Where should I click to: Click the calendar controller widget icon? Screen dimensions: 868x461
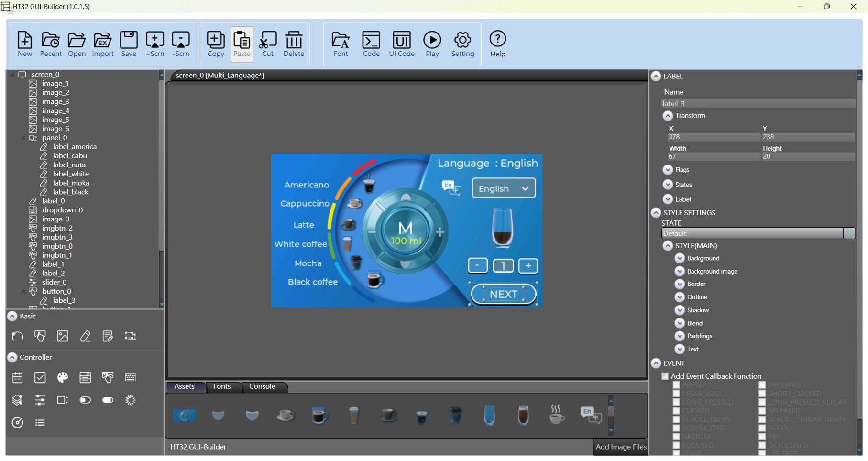coord(18,378)
